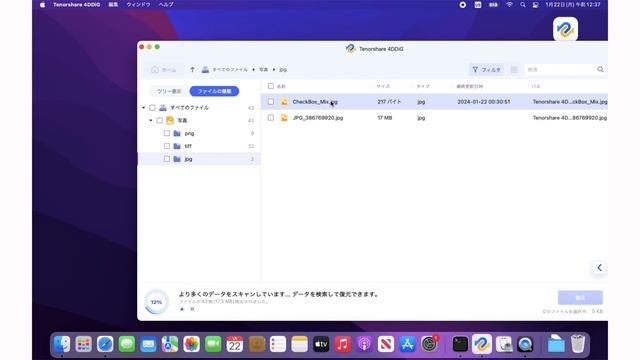Screen dimensions: 640x360
Task: Click the drive icon in the breadcrumb
Action: (205, 70)
